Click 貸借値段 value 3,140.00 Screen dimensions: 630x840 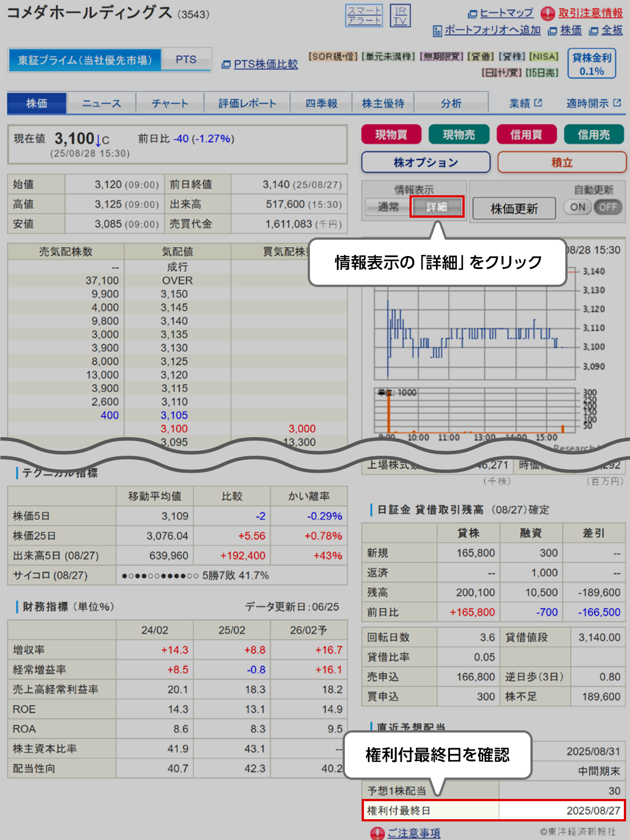600,637
